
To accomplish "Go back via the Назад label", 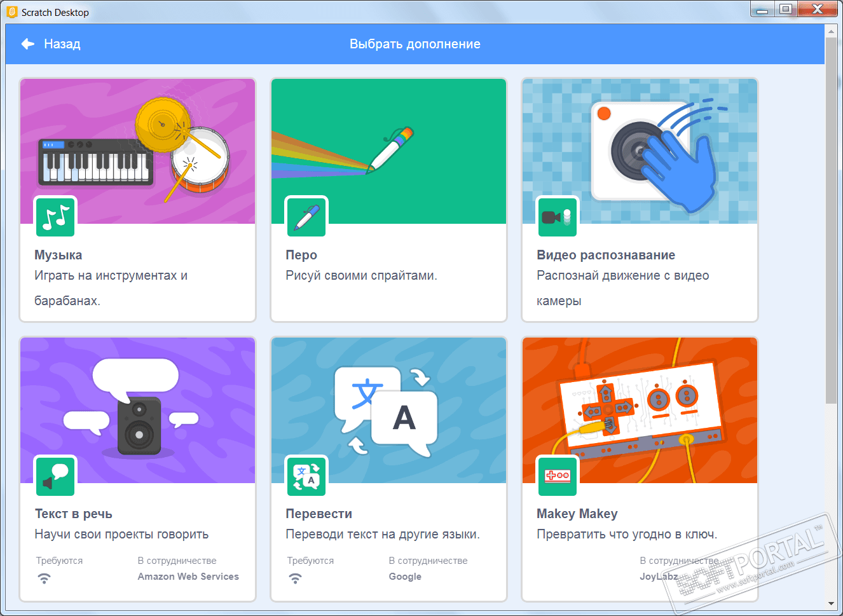I will click(x=62, y=44).
